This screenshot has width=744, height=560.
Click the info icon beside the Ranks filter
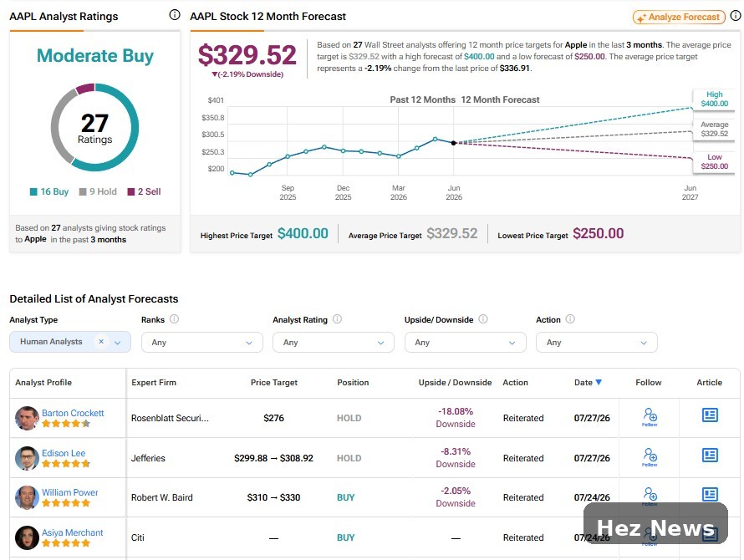(174, 319)
